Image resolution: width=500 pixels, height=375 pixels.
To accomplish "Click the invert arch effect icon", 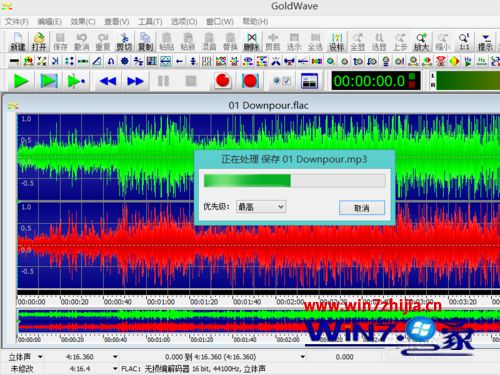I will [x=111, y=61].
